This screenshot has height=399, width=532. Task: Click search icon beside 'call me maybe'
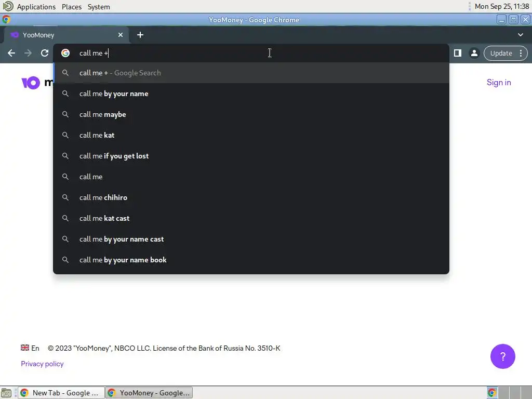click(x=65, y=114)
